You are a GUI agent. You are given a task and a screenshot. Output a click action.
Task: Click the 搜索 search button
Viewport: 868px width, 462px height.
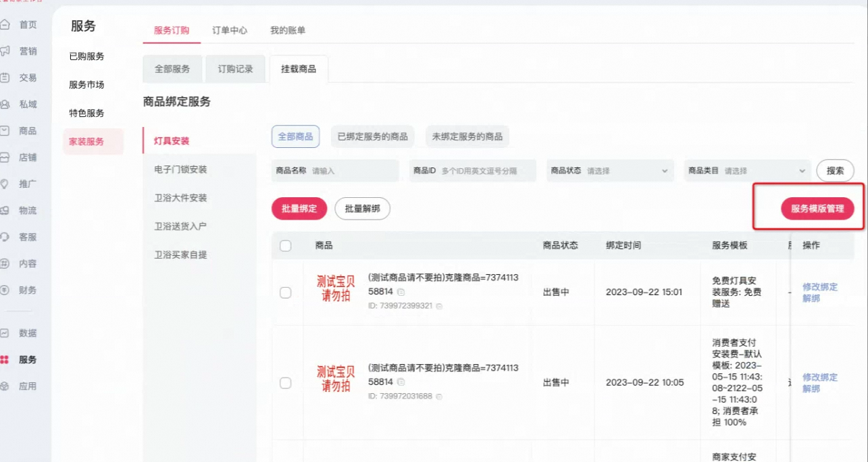tap(836, 171)
